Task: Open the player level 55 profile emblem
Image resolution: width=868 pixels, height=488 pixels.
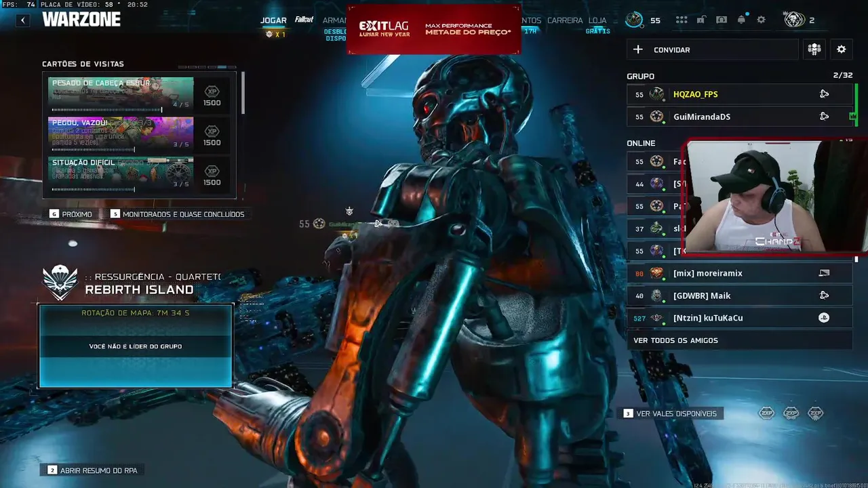Action: pyautogui.click(x=634, y=20)
